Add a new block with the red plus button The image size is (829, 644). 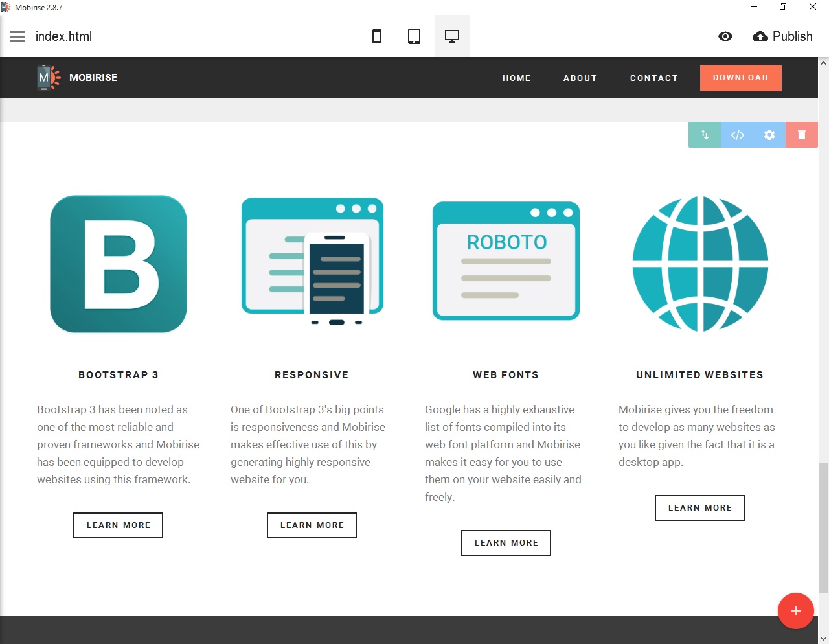(x=795, y=610)
